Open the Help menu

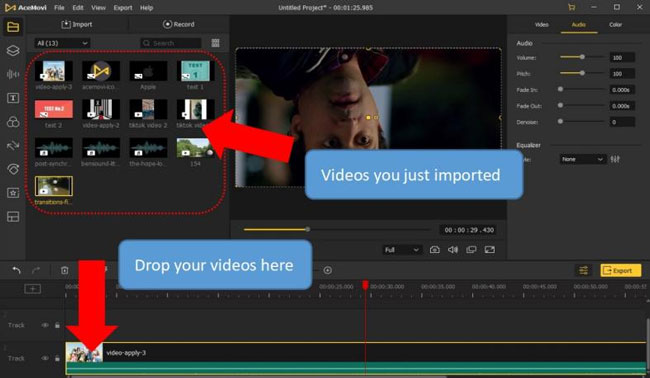146,7
